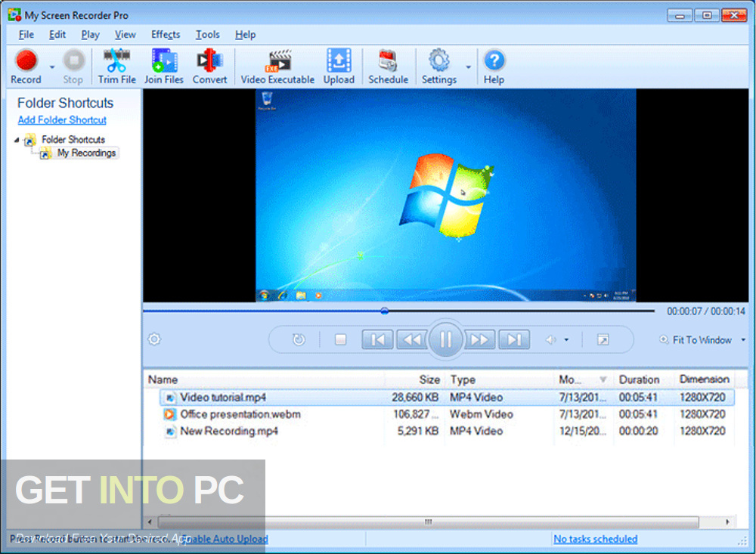
Task: Skip to the next file
Action: pos(514,340)
